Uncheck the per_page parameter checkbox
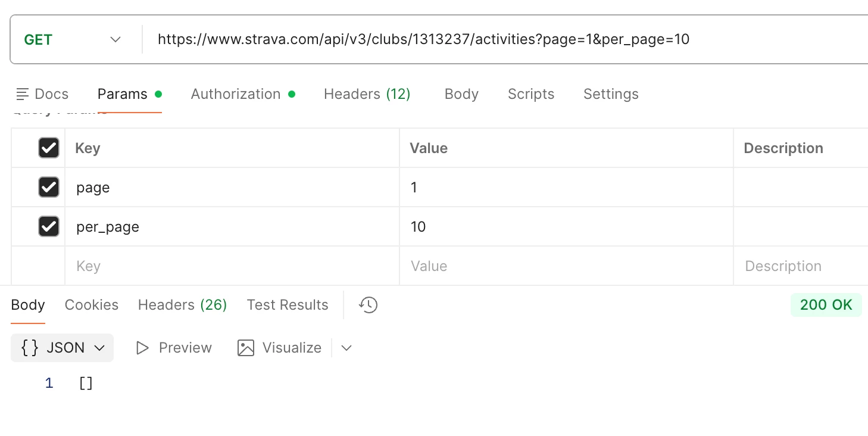This screenshot has width=868, height=436. tap(49, 226)
